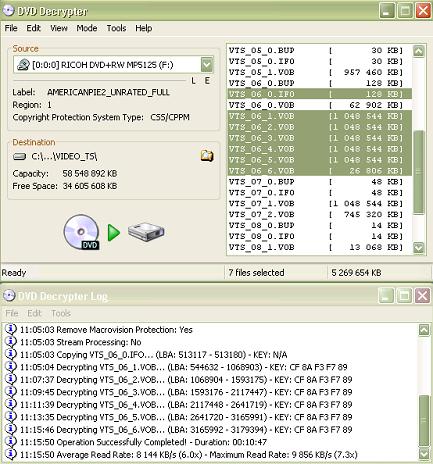Open the File menu in DVD Decrypter
This screenshot has width=433, height=464.
pos(11,28)
